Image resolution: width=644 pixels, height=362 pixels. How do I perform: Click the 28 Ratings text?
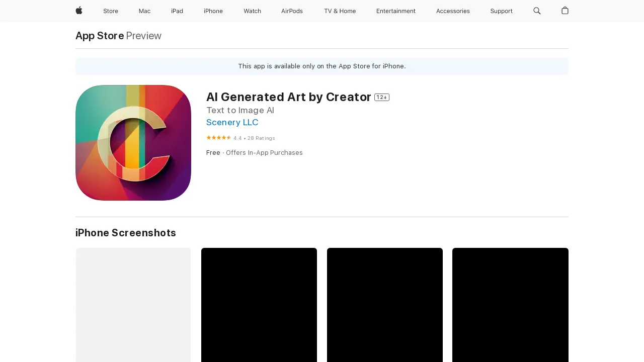click(x=262, y=138)
